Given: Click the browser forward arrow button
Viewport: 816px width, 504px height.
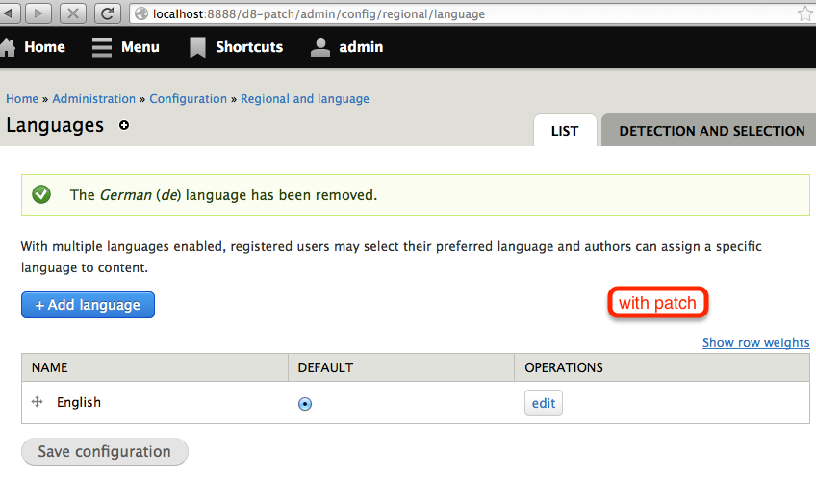Looking at the screenshot, I should point(38,13).
